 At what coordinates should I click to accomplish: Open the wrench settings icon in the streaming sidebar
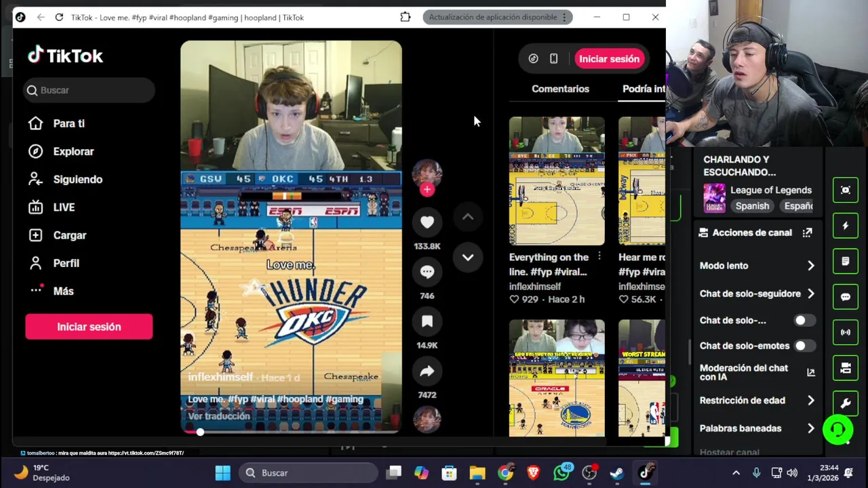846,404
